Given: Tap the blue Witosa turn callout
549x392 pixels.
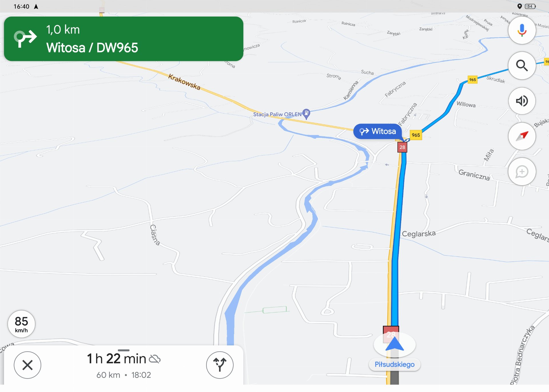Looking at the screenshot, I should [378, 131].
